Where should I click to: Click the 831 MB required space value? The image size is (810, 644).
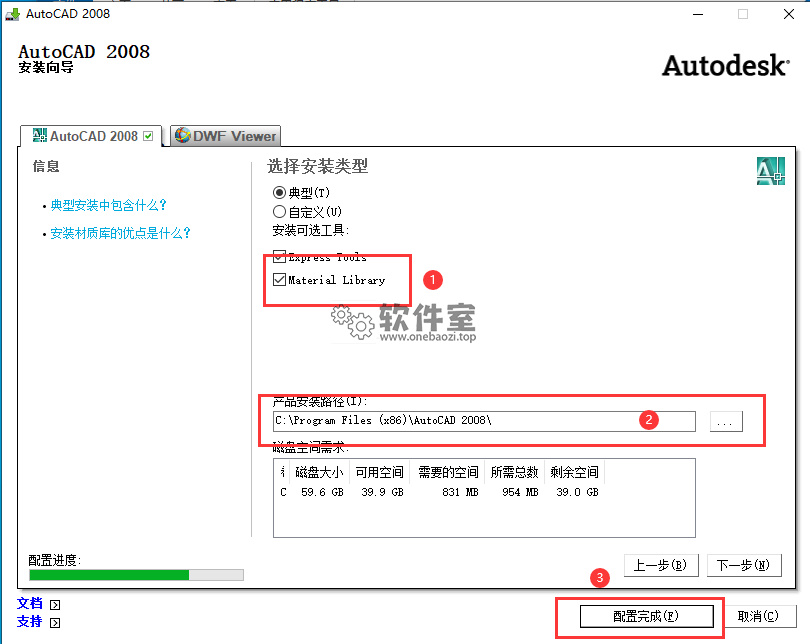point(460,493)
